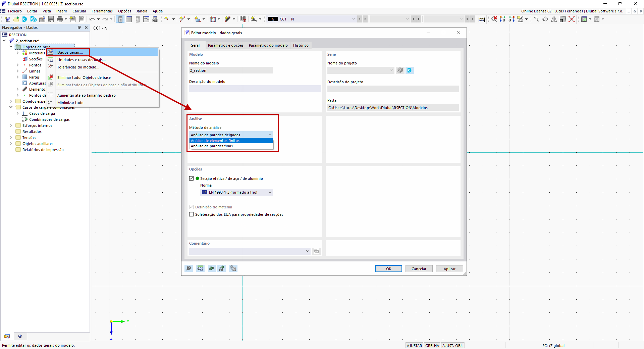The width and height of the screenshot is (644, 349).
Task: Switch to Parâmetros do modelo tab
Action: (x=268, y=45)
